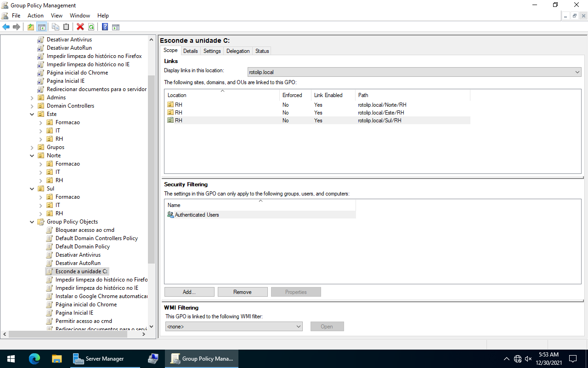The width and height of the screenshot is (588, 368).
Task: Collapse the Group Policy Objects node
Action: point(32,222)
